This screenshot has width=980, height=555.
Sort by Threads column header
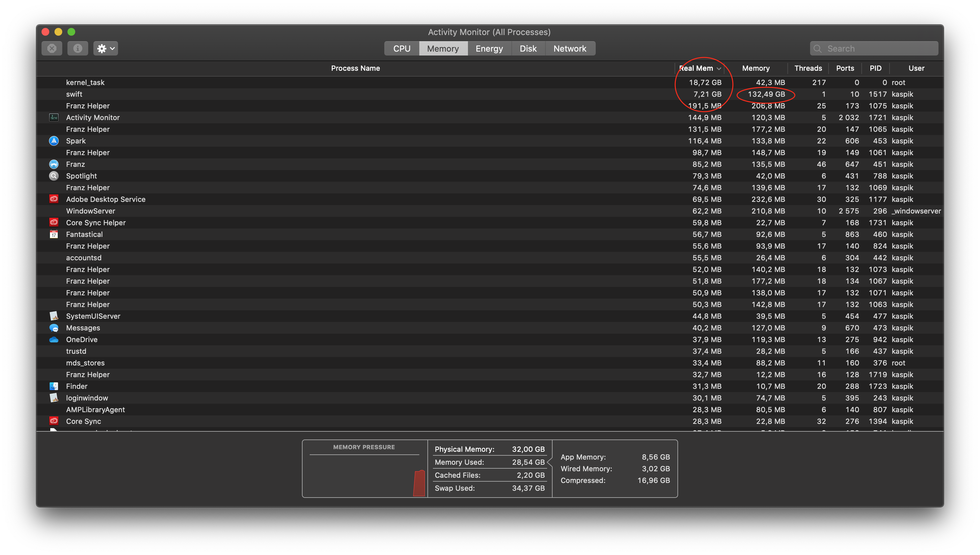click(x=808, y=68)
